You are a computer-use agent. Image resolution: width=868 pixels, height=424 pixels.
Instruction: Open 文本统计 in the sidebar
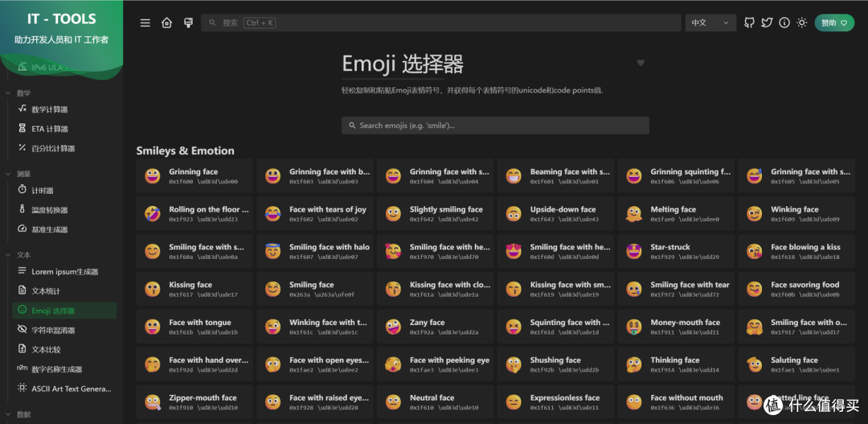64,291
